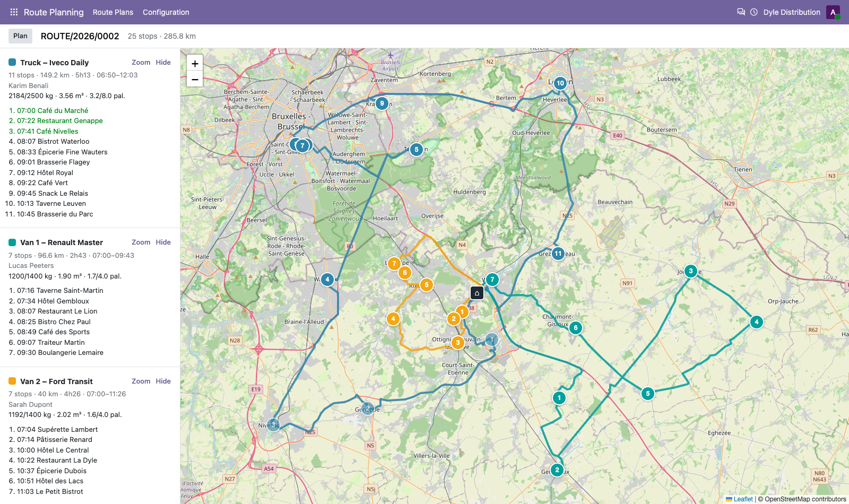Click the Plan button
This screenshot has height=504, width=849.
21,36
